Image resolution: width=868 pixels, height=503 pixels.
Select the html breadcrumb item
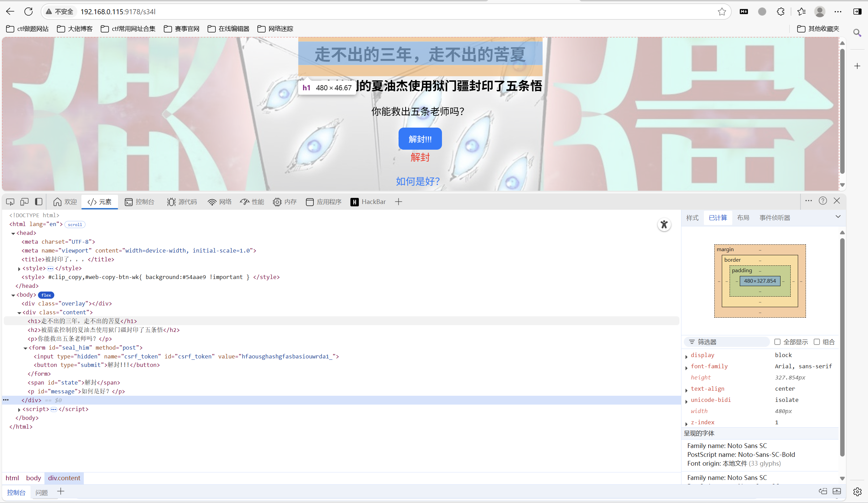[12, 478]
